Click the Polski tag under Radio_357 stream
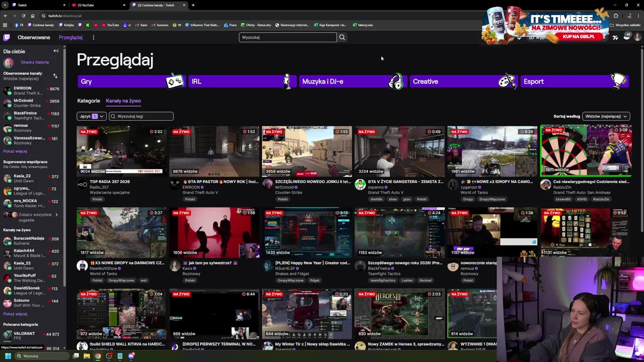Viewport: 644px width, 362px height. [x=97, y=199]
